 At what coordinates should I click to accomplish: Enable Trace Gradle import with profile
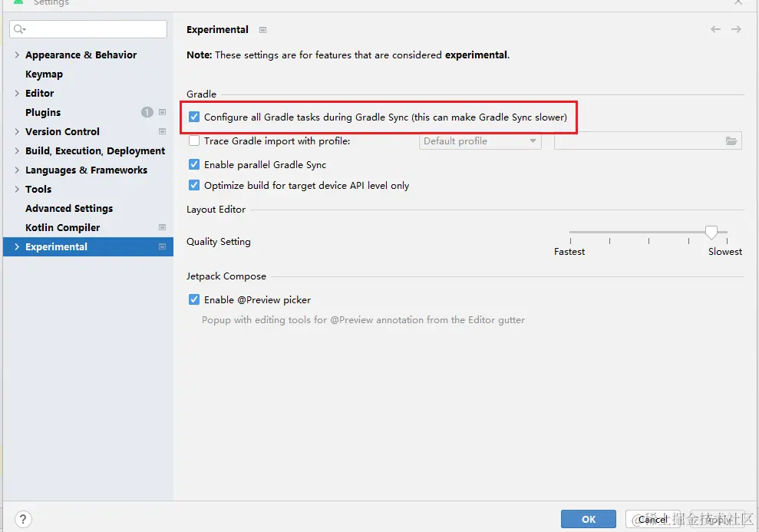click(x=194, y=140)
